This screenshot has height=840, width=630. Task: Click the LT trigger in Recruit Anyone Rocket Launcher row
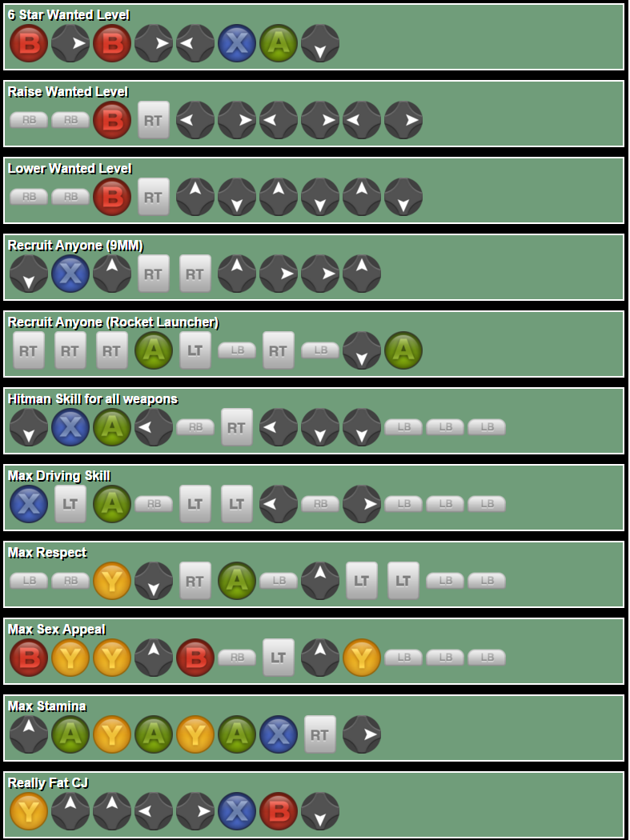(x=195, y=350)
